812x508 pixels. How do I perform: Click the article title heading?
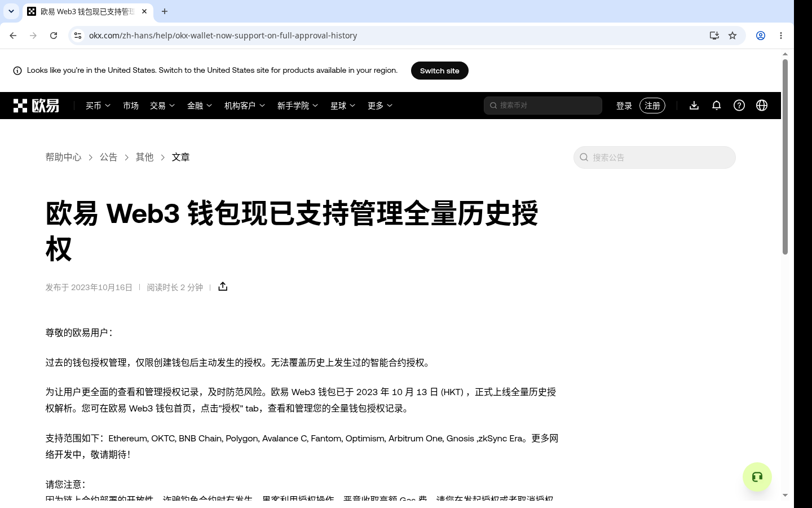point(292,231)
